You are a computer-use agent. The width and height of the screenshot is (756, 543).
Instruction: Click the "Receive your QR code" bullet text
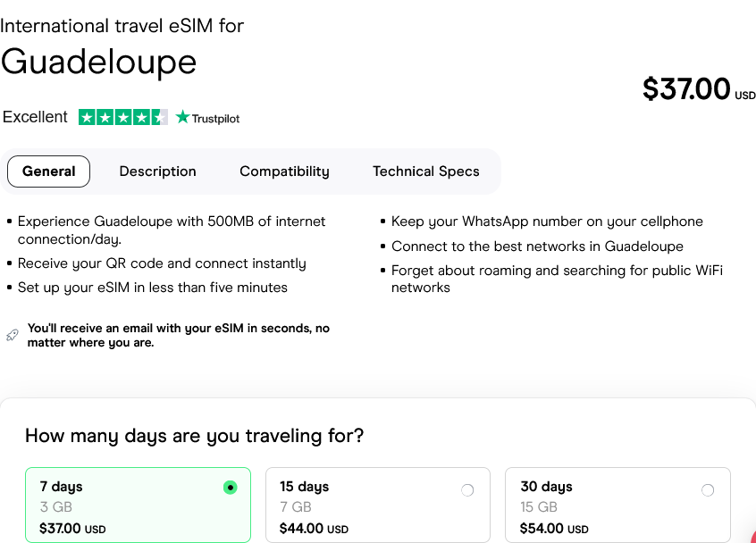tap(162, 263)
